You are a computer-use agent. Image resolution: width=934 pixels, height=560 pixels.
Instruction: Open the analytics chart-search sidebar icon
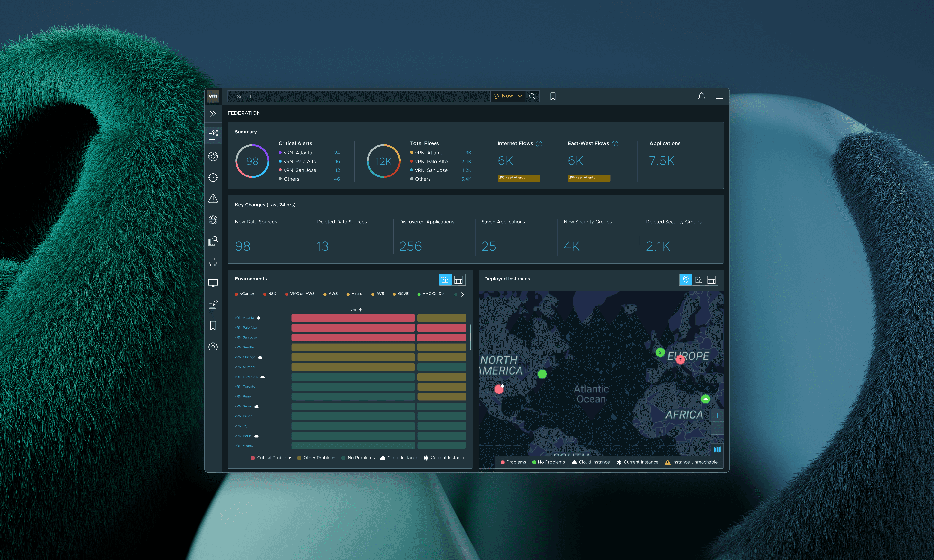213,241
